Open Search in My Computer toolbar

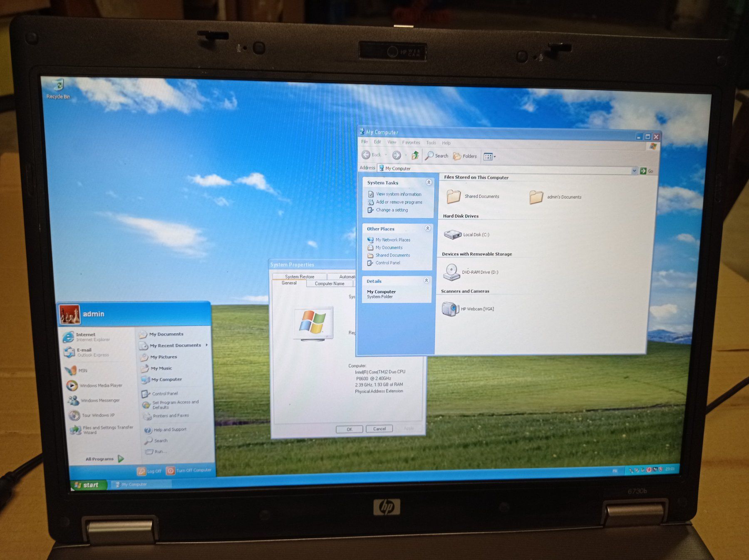point(437,156)
